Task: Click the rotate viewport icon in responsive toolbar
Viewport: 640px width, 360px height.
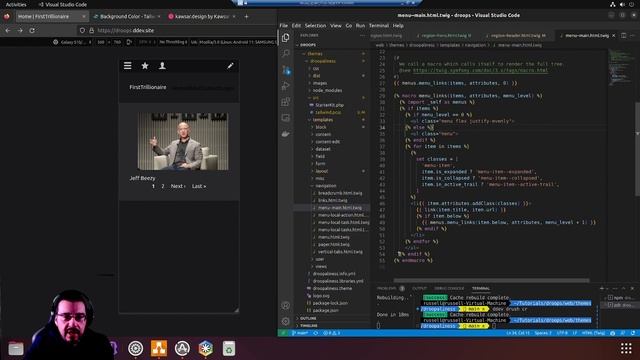Action: point(129,42)
